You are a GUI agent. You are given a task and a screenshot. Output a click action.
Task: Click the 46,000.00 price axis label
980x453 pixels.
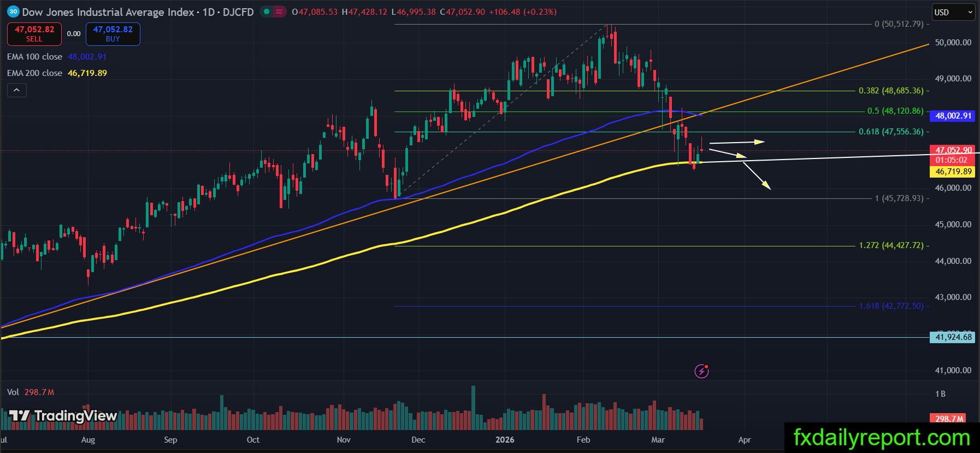[953, 188]
